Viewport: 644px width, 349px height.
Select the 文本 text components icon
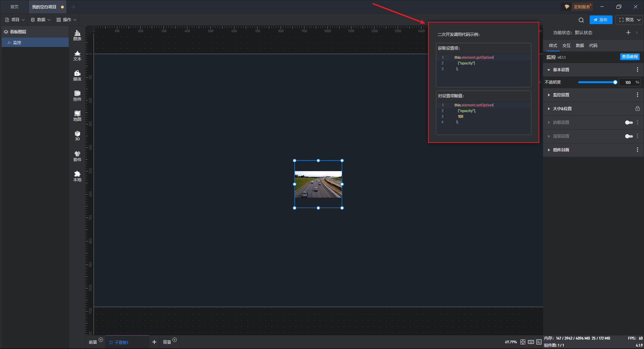(77, 55)
